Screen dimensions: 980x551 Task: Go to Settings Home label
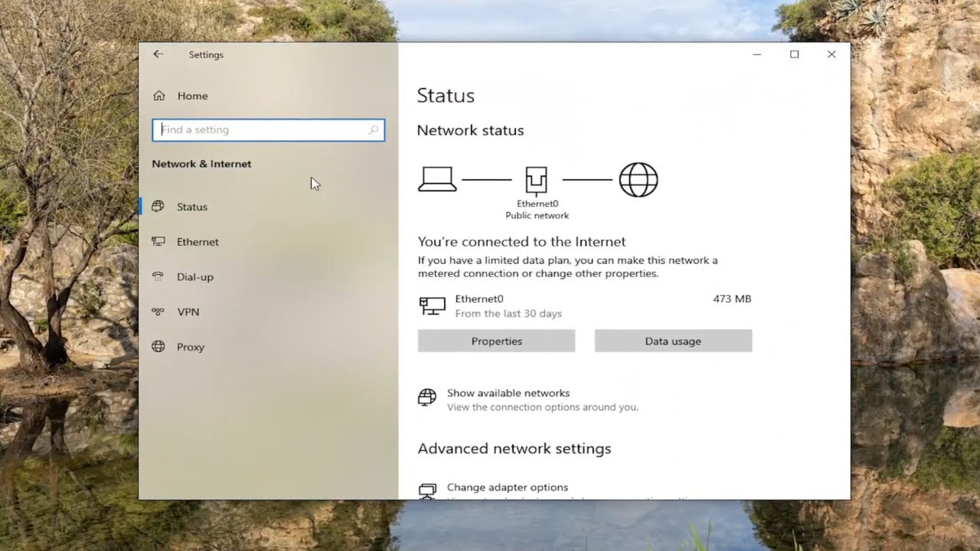tap(193, 96)
